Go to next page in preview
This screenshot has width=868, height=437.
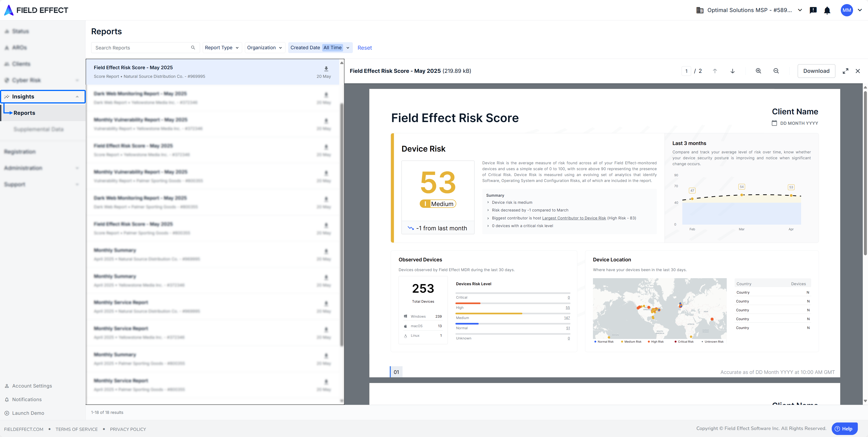click(732, 71)
